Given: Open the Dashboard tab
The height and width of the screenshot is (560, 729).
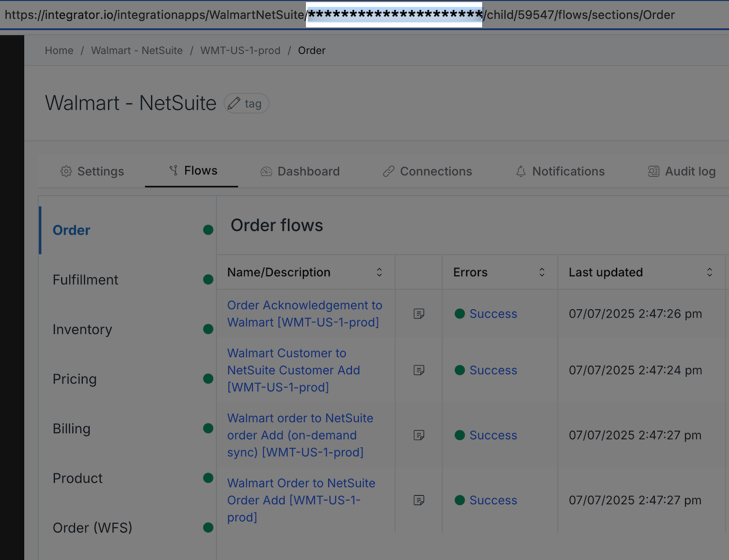Looking at the screenshot, I should tap(300, 171).
